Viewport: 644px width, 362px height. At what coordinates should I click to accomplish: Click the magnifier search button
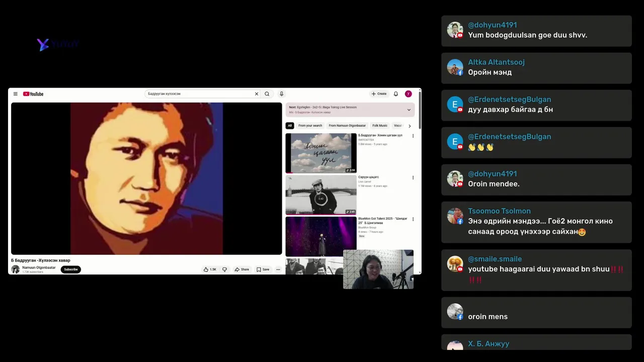tap(267, 94)
